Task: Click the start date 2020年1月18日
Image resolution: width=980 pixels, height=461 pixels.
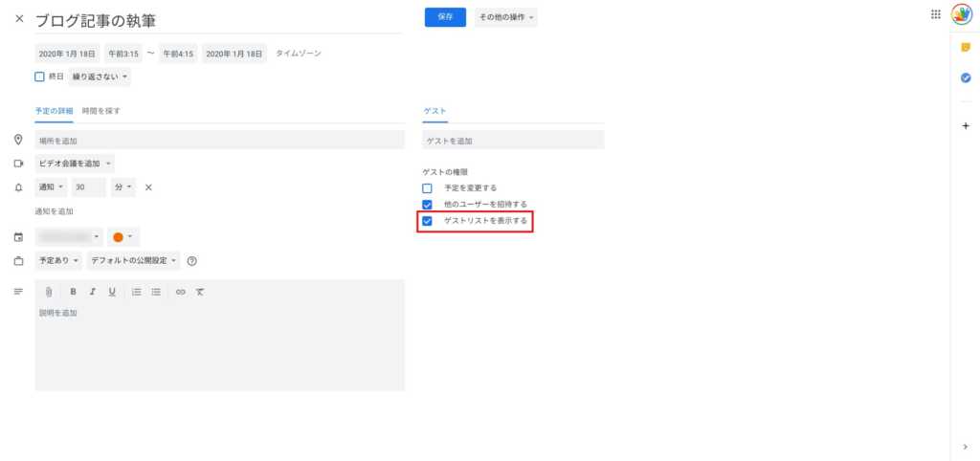Action: pyautogui.click(x=67, y=54)
